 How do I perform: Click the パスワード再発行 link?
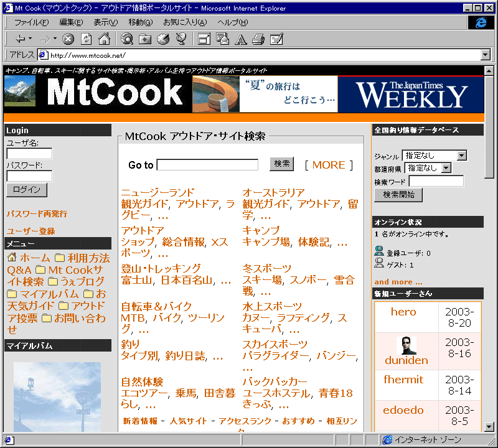[x=37, y=213]
